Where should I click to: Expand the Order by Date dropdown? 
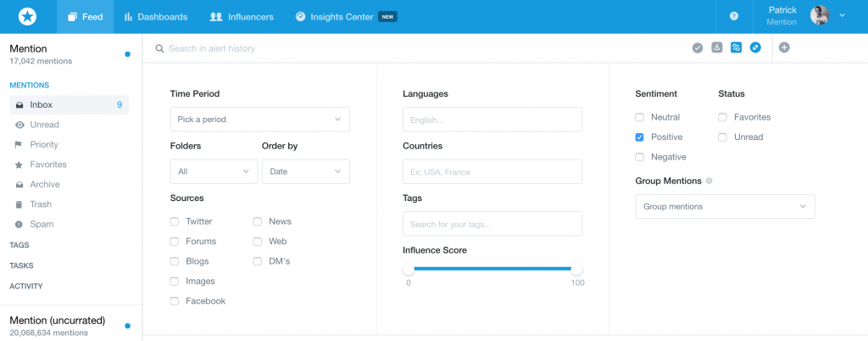306,171
